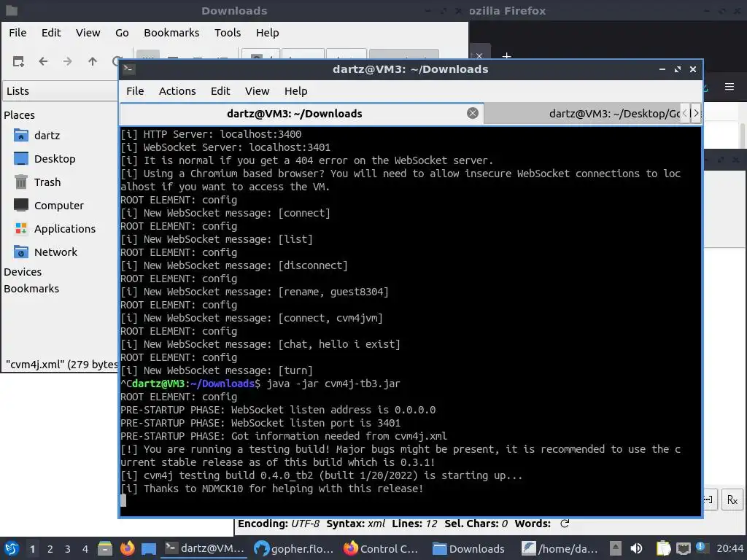Click the Applications icon in Places
The image size is (747, 560).
point(21,228)
